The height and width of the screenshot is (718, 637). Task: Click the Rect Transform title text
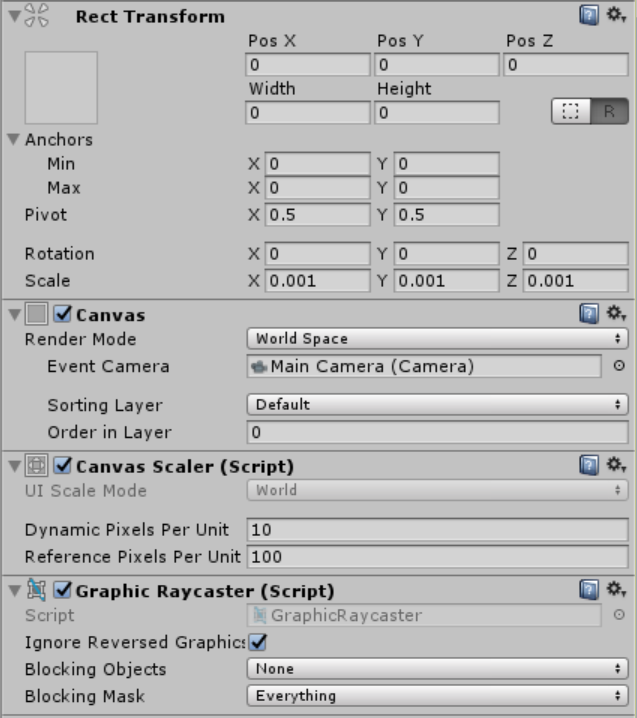[150, 16]
